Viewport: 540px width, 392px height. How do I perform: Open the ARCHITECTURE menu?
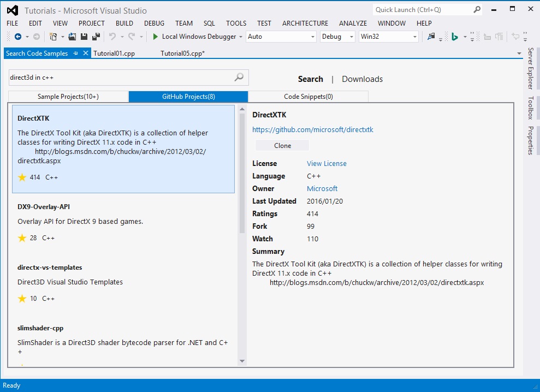305,23
